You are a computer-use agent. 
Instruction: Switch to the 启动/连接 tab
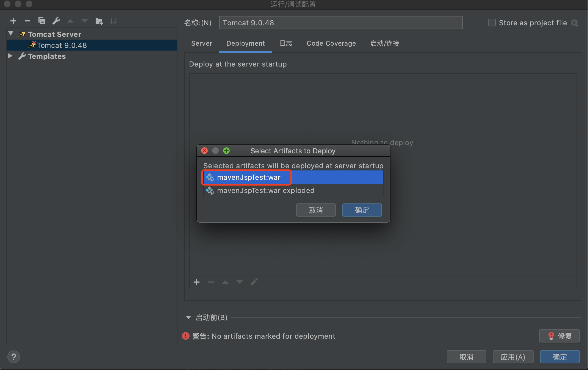tap(385, 43)
